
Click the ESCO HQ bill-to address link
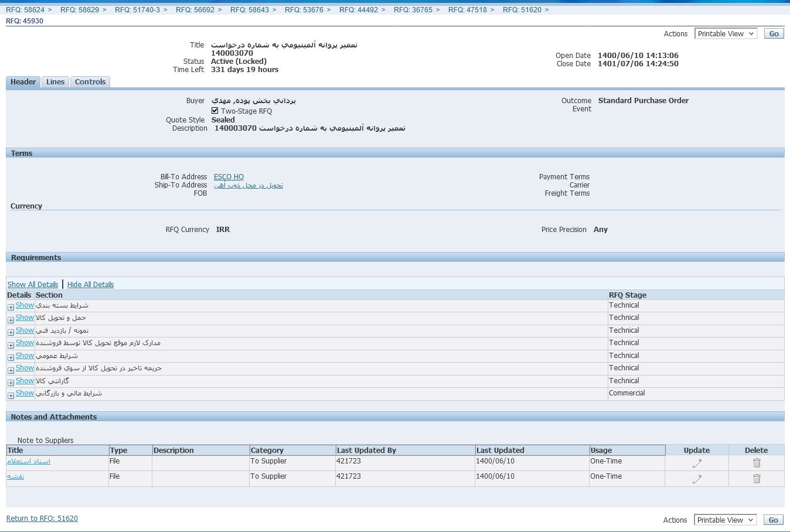pyautogui.click(x=229, y=177)
